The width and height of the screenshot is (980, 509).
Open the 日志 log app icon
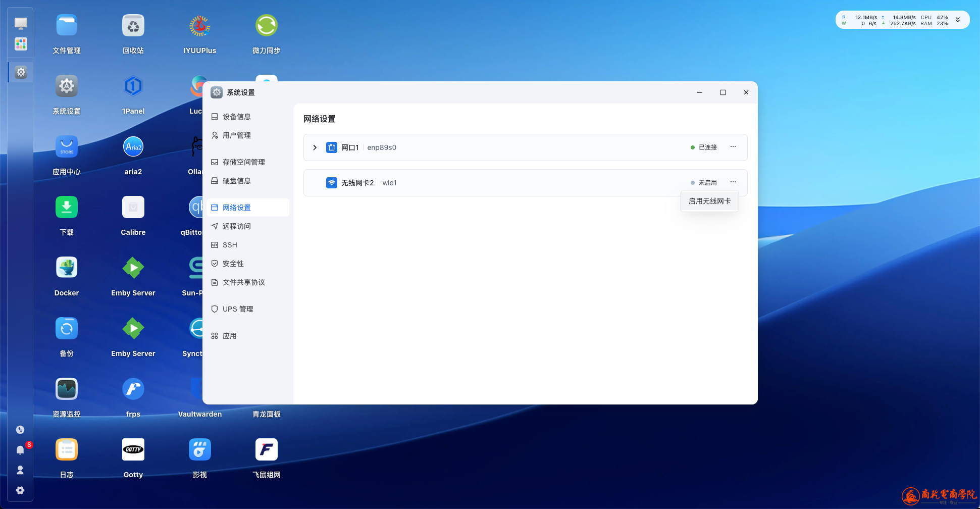pyautogui.click(x=67, y=449)
